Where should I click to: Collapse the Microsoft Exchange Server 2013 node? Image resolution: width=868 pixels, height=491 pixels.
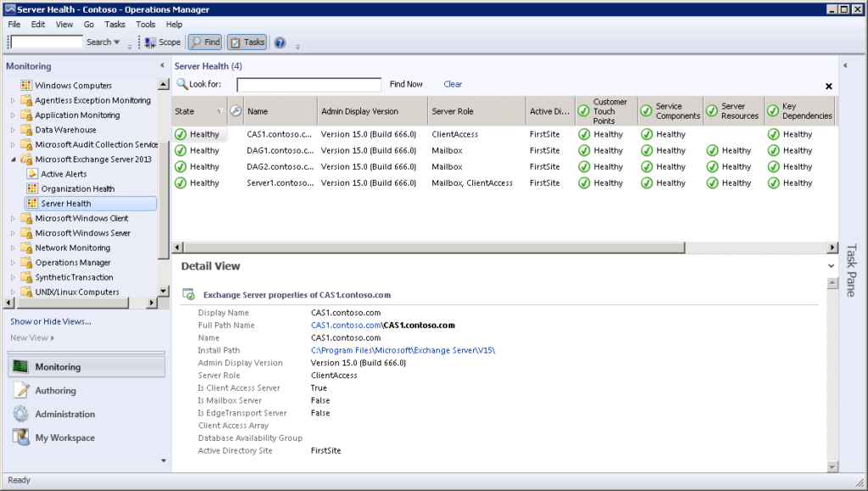click(x=13, y=159)
